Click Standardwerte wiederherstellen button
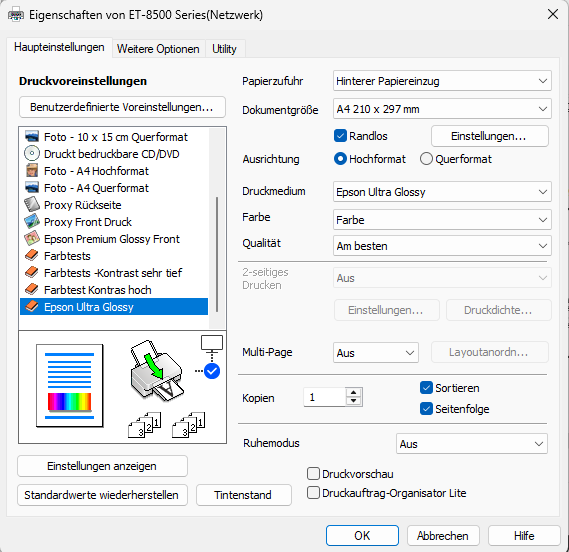This screenshot has width=569, height=552. (x=102, y=495)
